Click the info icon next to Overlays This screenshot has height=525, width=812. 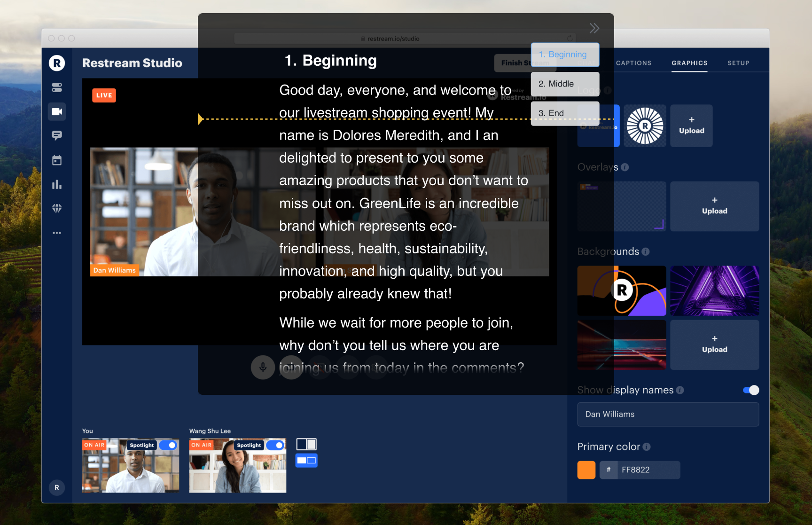click(625, 167)
